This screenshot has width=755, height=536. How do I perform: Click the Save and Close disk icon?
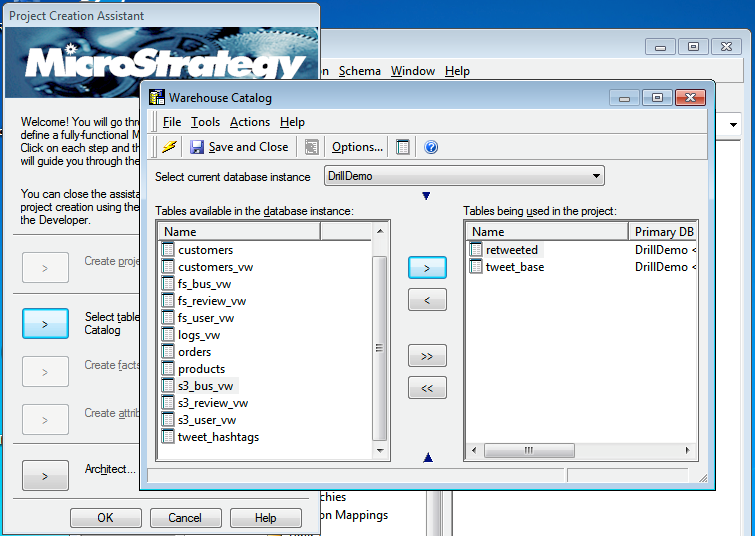pyautogui.click(x=197, y=147)
